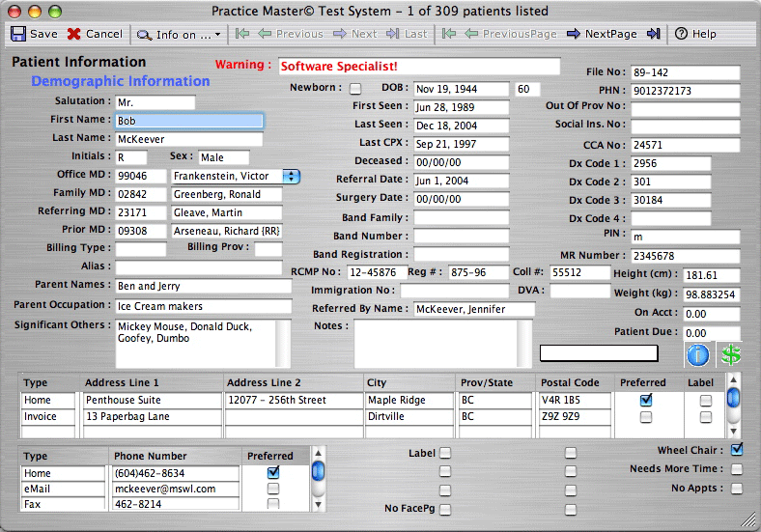
Task: Click the Alias field
Action: click(199, 267)
